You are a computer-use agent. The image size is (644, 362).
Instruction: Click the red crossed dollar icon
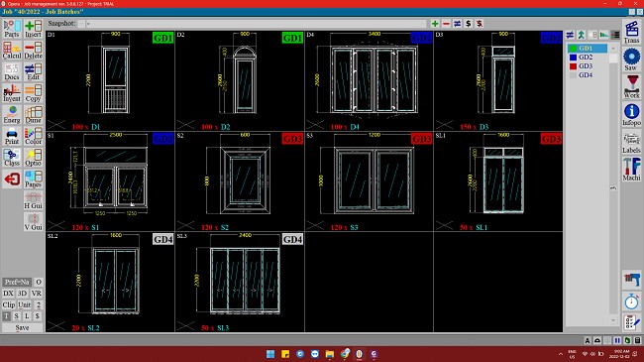point(480,24)
